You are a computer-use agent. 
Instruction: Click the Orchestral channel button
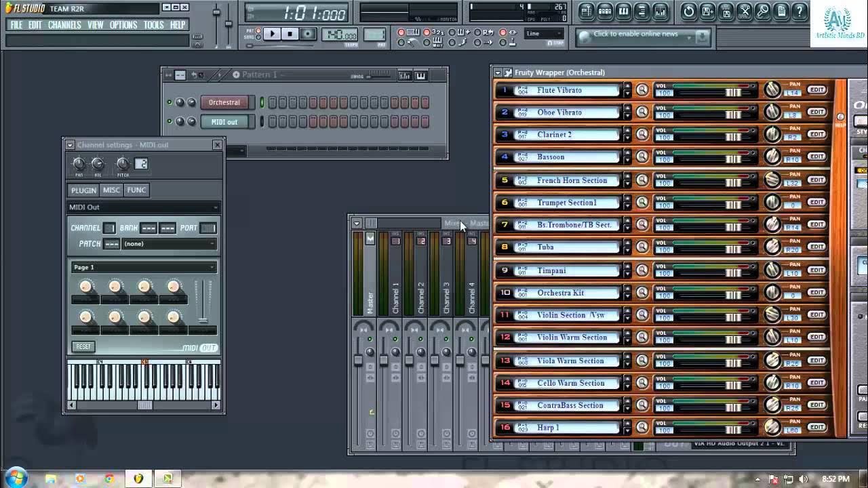[224, 102]
